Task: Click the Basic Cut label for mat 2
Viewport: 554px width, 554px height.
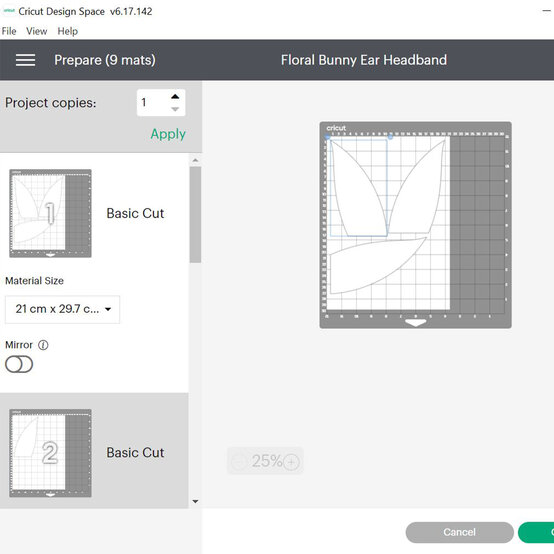Action: [x=135, y=453]
